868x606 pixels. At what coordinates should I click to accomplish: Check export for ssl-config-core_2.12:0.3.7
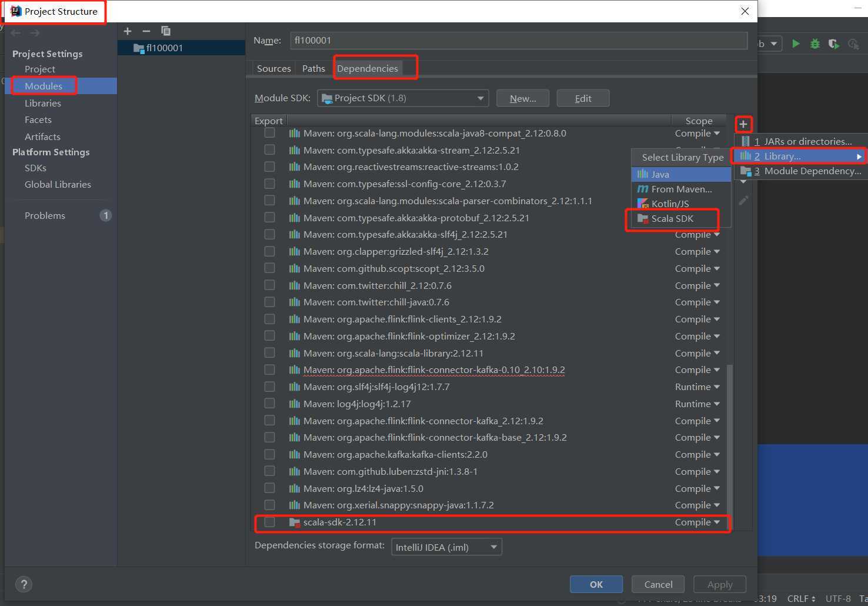tap(269, 184)
